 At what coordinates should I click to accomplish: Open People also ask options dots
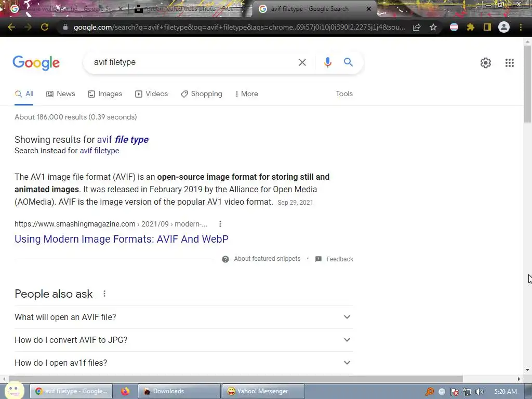[104, 294]
